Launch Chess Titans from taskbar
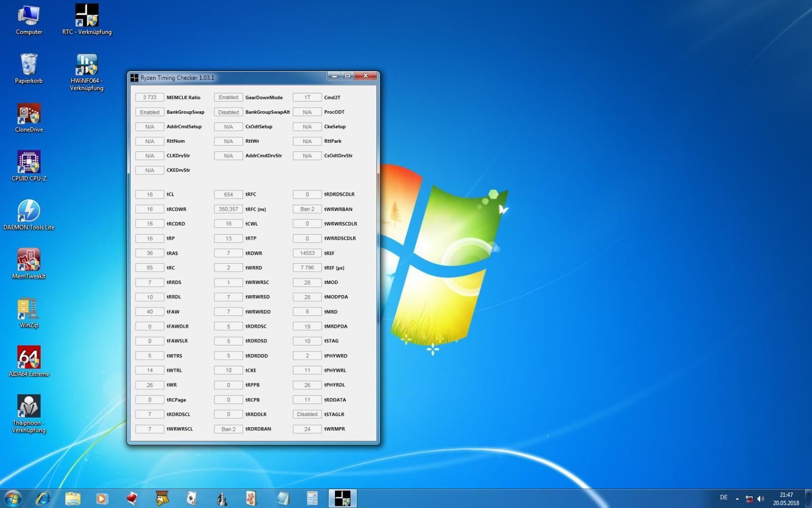The image size is (812, 508). 222,498
